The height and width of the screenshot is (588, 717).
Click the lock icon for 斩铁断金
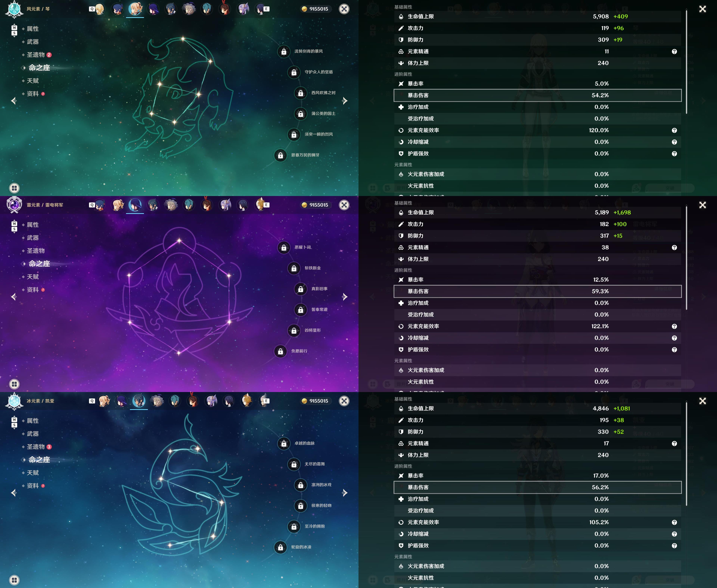coord(294,268)
